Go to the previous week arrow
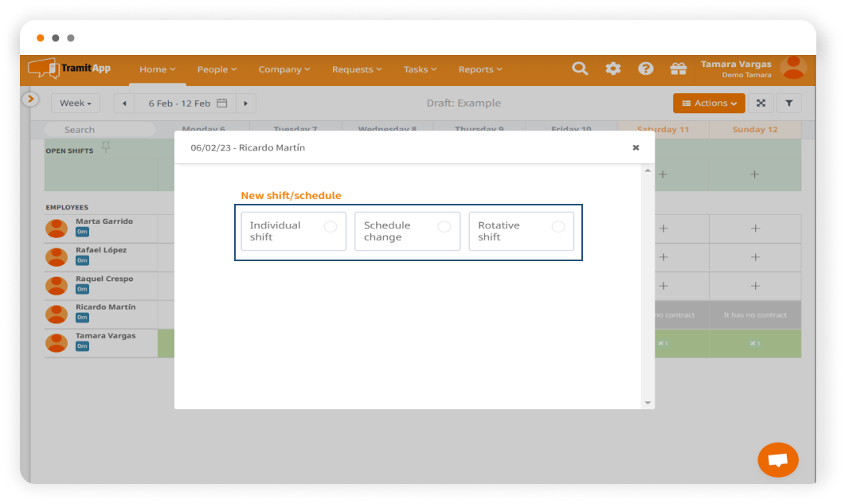The height and width of the screenshot is (504, 845). [x=124, y=104]
